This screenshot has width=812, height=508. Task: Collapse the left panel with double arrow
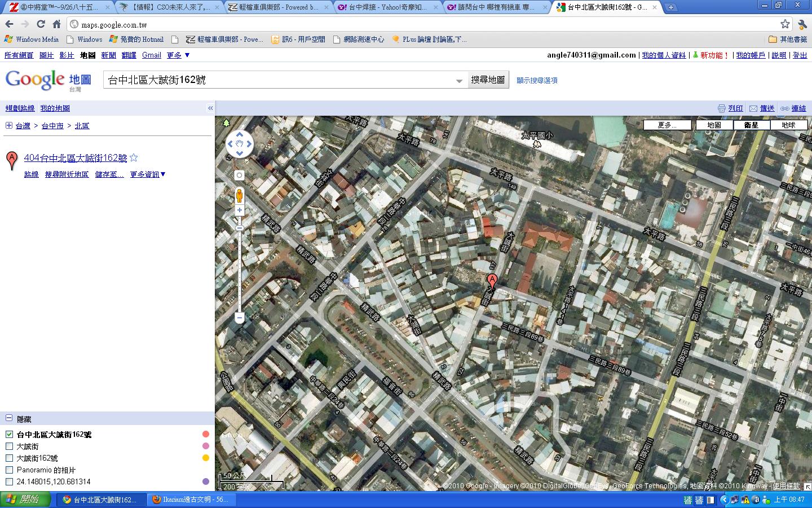click(x=210, y=108)
